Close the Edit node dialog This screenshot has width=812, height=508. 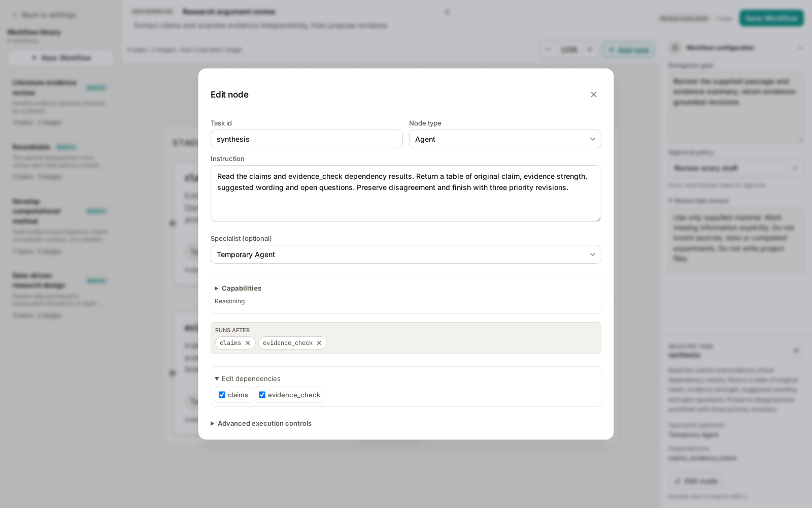594,94
